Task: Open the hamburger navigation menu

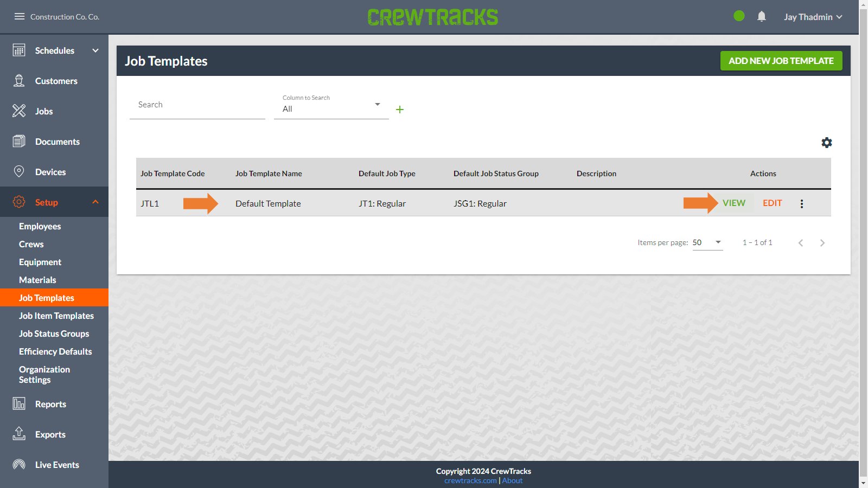Action: pyautogui.click(x=20, y=16)
